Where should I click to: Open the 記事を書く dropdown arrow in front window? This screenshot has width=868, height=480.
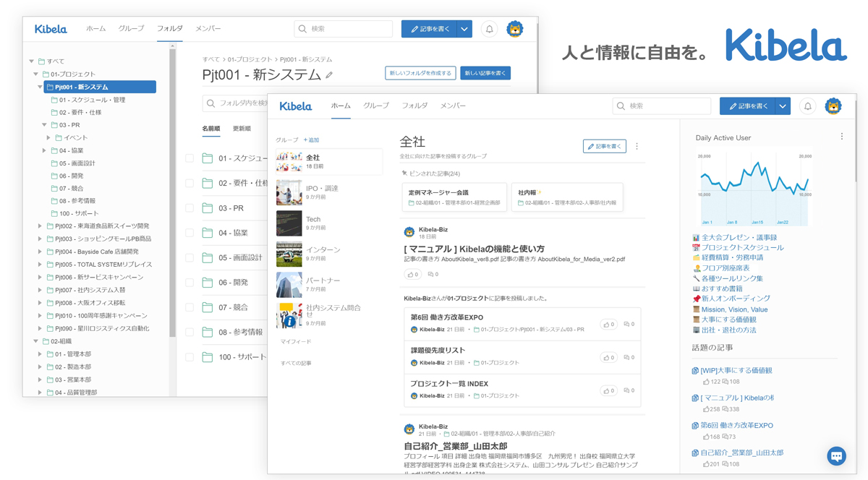point(783,106)
